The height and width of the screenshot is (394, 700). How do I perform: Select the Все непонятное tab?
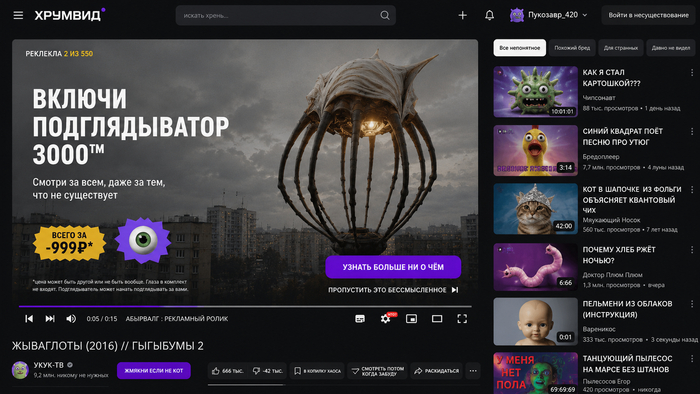(520, 48)
